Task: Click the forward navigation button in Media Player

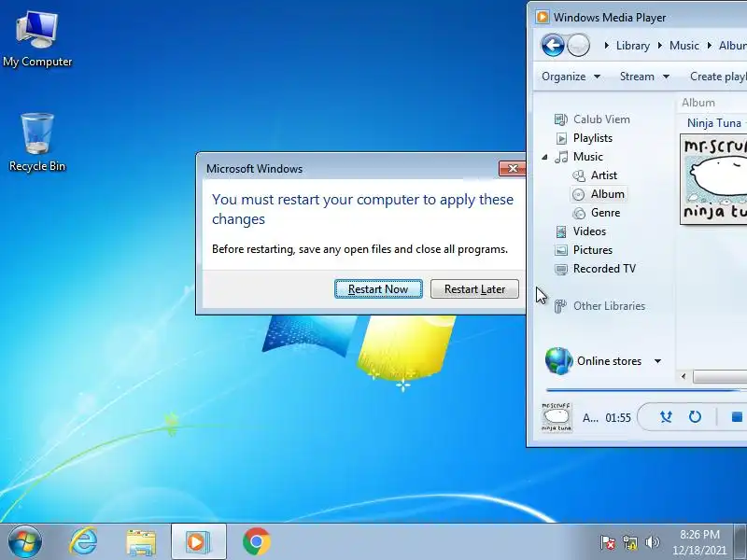Action: click(578, 46)
